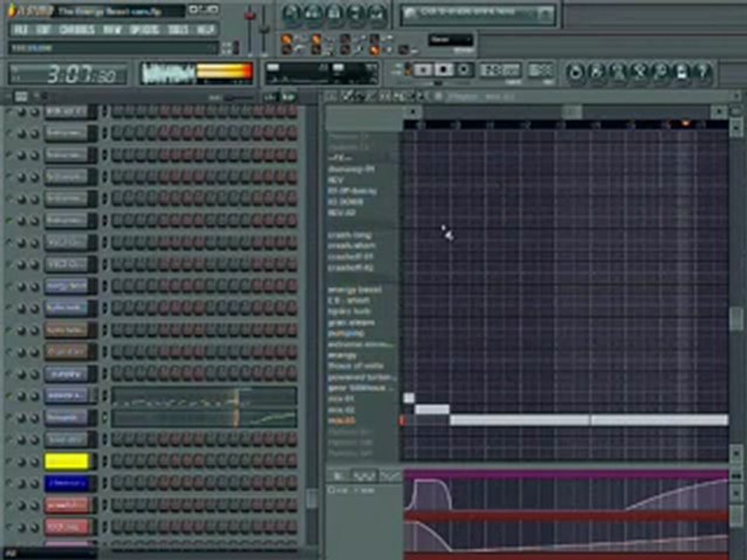The height and width of the screenshot is (560, 747).
Task: Open the audio editor round icon
Action: (x=640, y=72)
